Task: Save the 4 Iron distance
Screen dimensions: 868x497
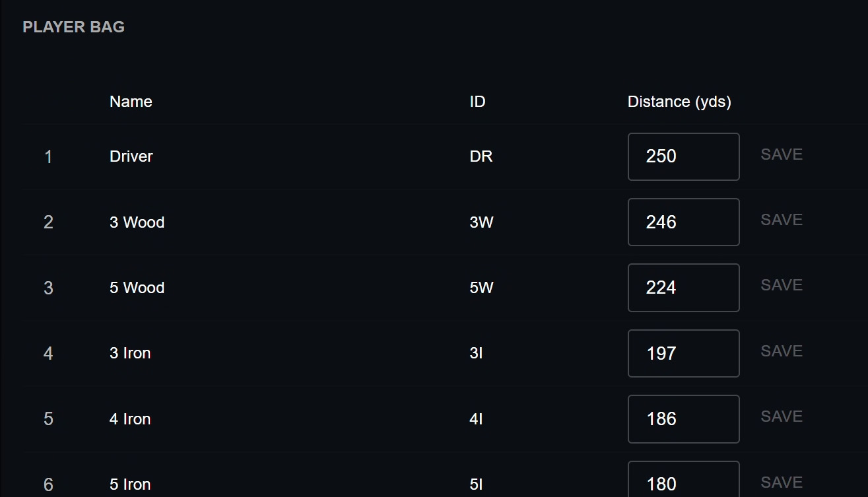Action: 782,416
